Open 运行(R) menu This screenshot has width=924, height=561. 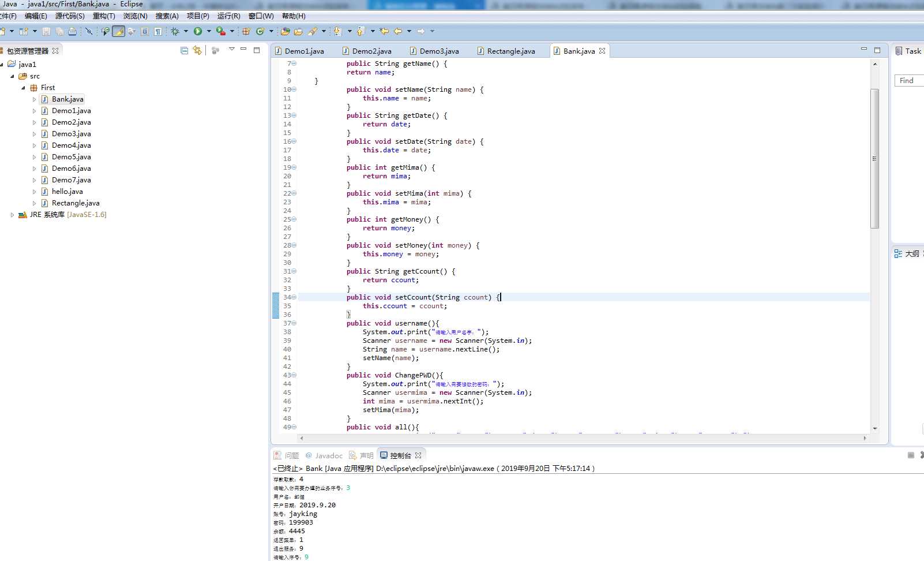[229, 16]
